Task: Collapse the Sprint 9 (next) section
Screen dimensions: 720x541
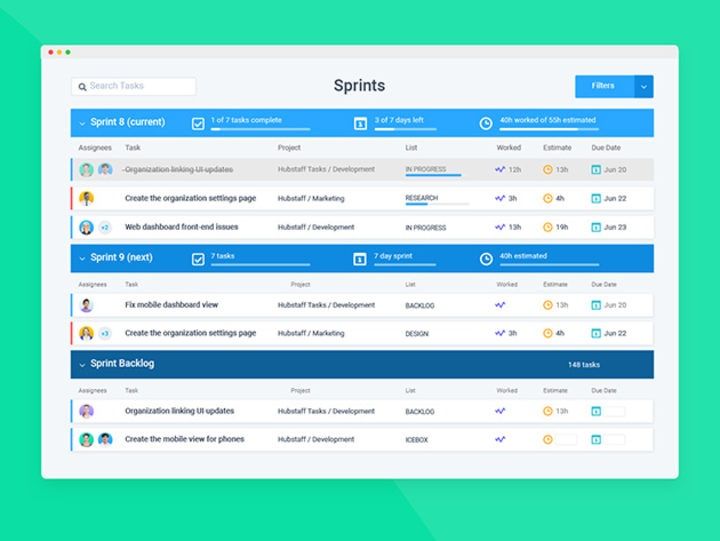Action: 82,258
